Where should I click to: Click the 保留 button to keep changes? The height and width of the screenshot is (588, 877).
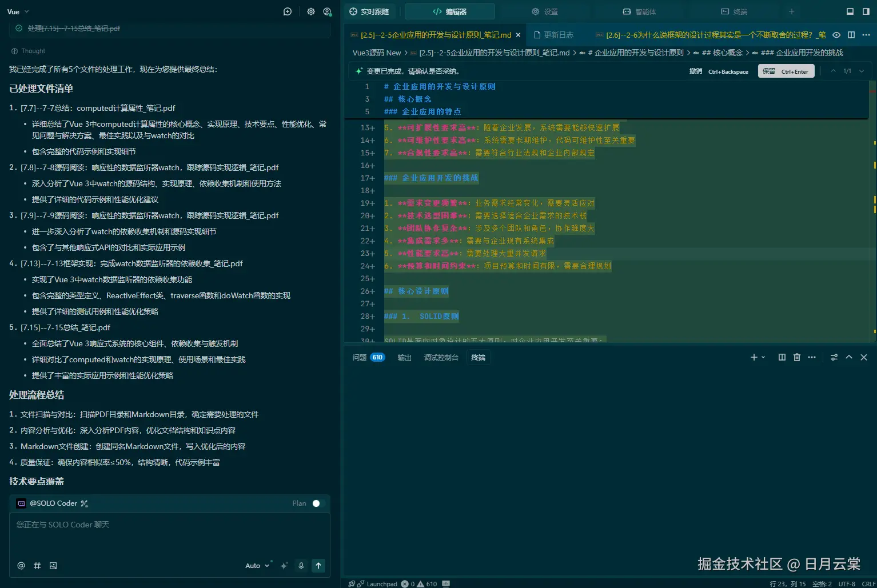(786, 71)
